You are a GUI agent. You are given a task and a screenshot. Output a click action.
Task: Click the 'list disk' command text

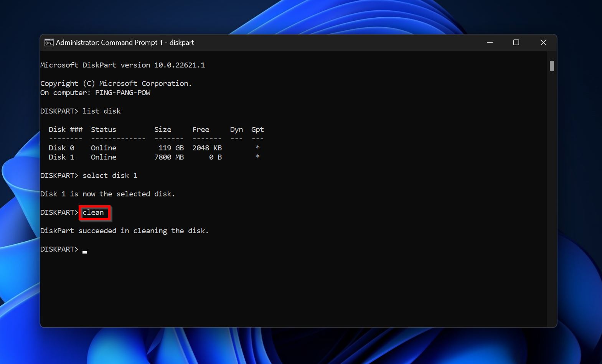coord(102,111)
